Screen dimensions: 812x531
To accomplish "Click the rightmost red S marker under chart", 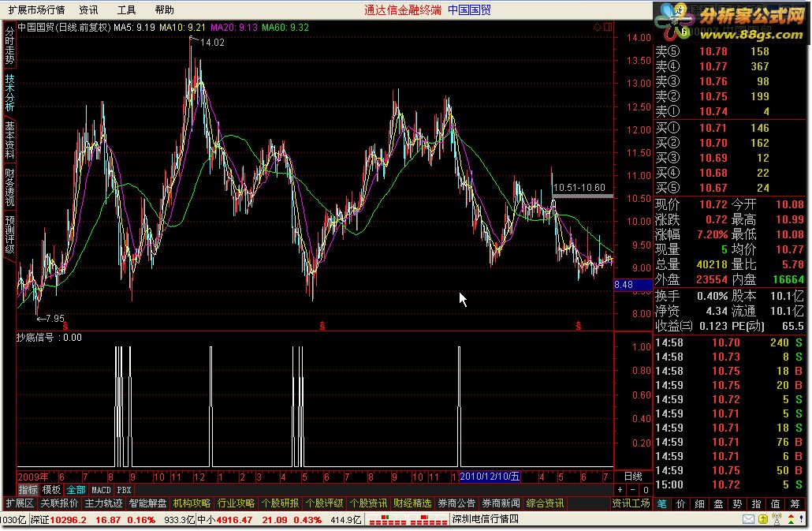I will coord(579,326).
